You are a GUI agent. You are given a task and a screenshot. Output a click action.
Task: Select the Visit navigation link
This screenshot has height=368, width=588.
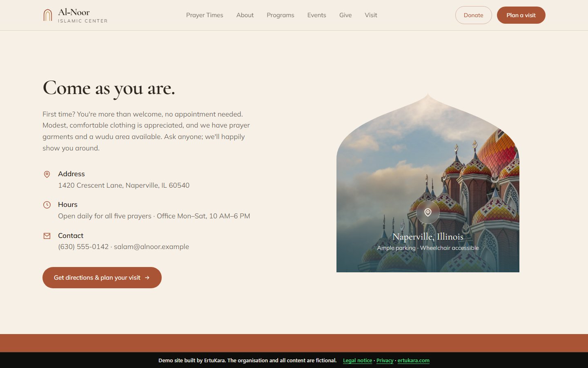click(371, 15)
